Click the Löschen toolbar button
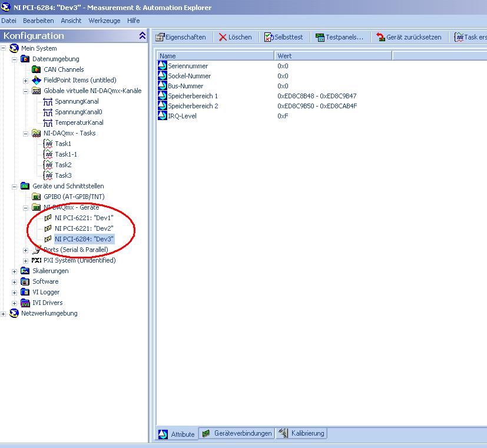487x448 pixels. click(x=235, y=37)
